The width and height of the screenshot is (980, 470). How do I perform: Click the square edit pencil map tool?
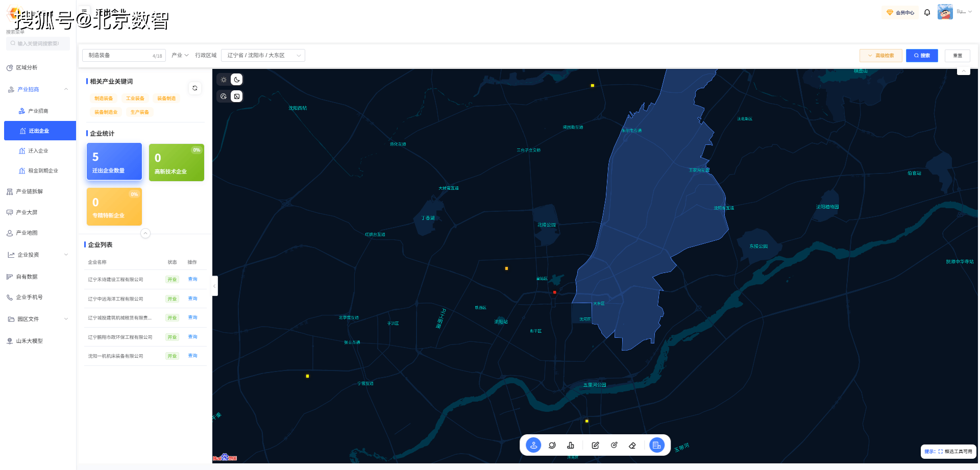click(x=595, y=446)
